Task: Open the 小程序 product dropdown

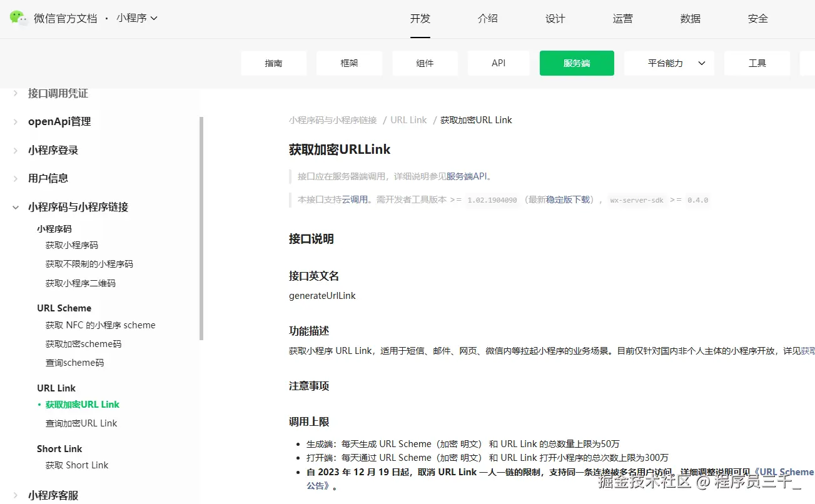Action: pos(137,18)
